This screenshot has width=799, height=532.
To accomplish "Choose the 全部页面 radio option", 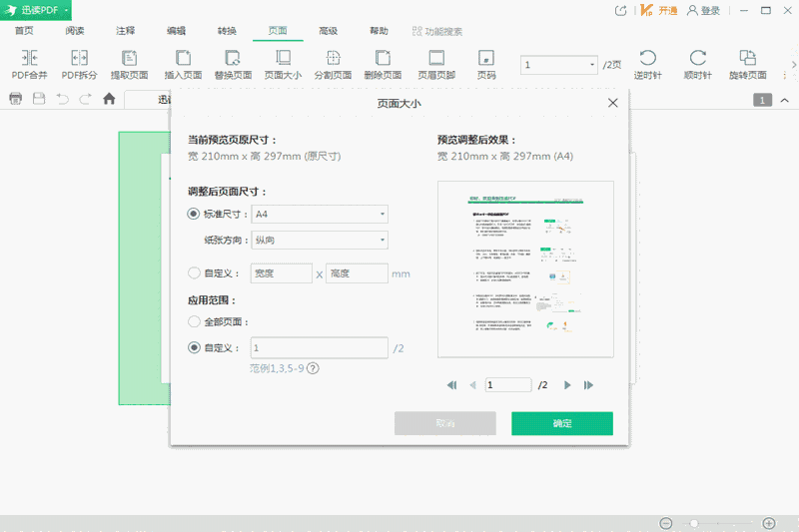I will coord(194,321).
